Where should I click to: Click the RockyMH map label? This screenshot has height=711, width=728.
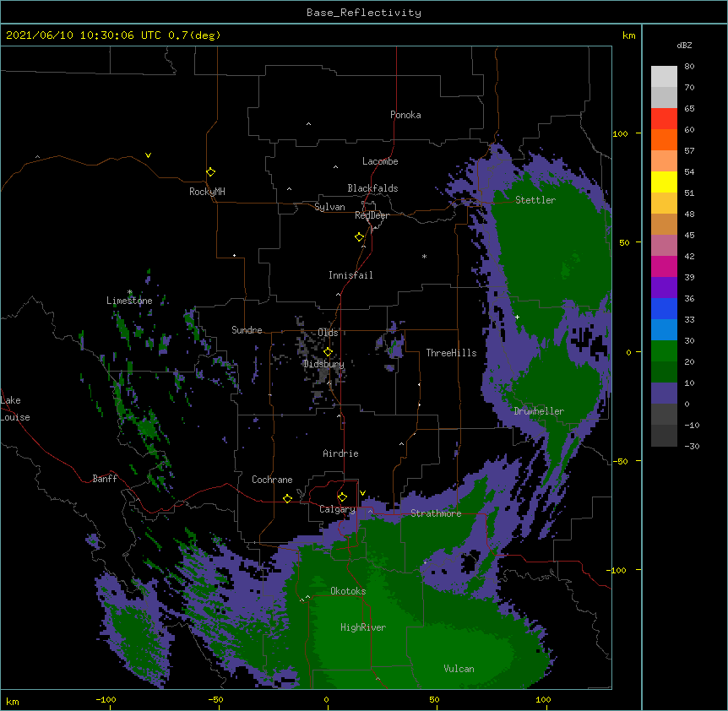tap(207, 192)
